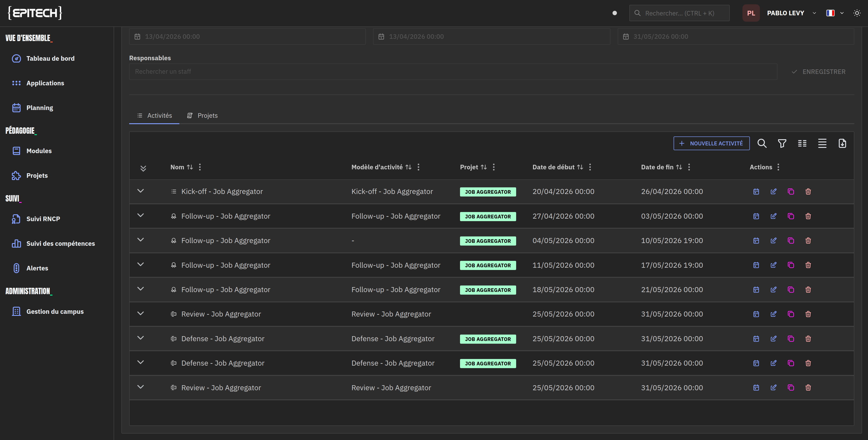Image resolution: width=868 pixels, height=440 pixels.
Task: Export table with download file icon
Action: 842,144
